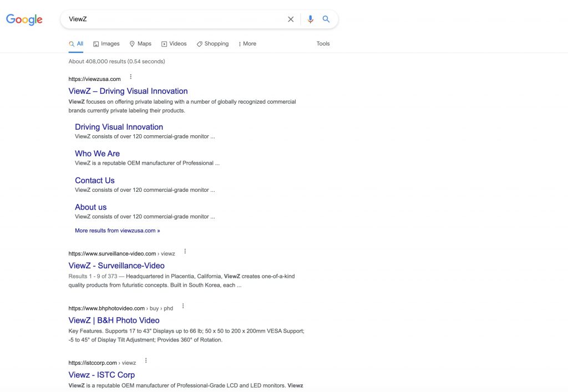Screen dimensions: 568x392
Task: Open options dots next to surveillance-video.com result
Action: point(185,251)
